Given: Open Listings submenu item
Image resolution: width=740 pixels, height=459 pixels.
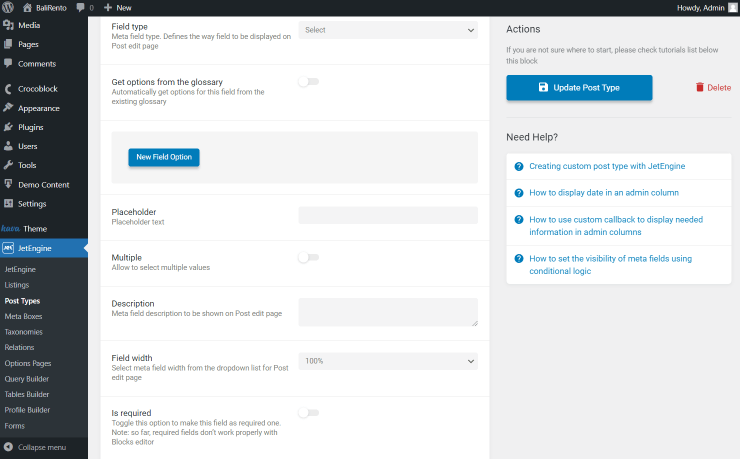Looking at the screenshot, I should (x=17, y=285).
